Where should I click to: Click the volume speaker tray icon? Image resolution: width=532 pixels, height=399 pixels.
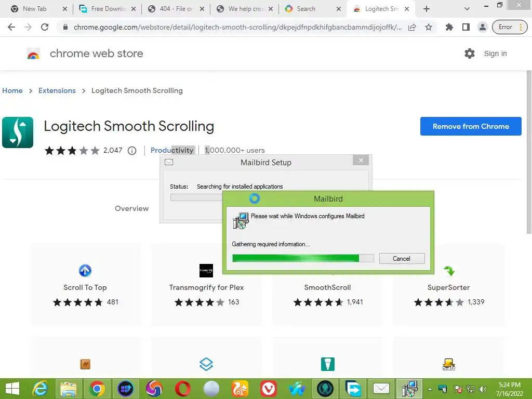click(483, 389)
